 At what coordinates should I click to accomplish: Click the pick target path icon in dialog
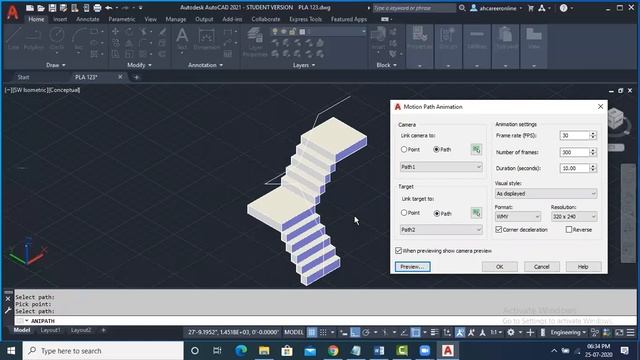[476, 213]
